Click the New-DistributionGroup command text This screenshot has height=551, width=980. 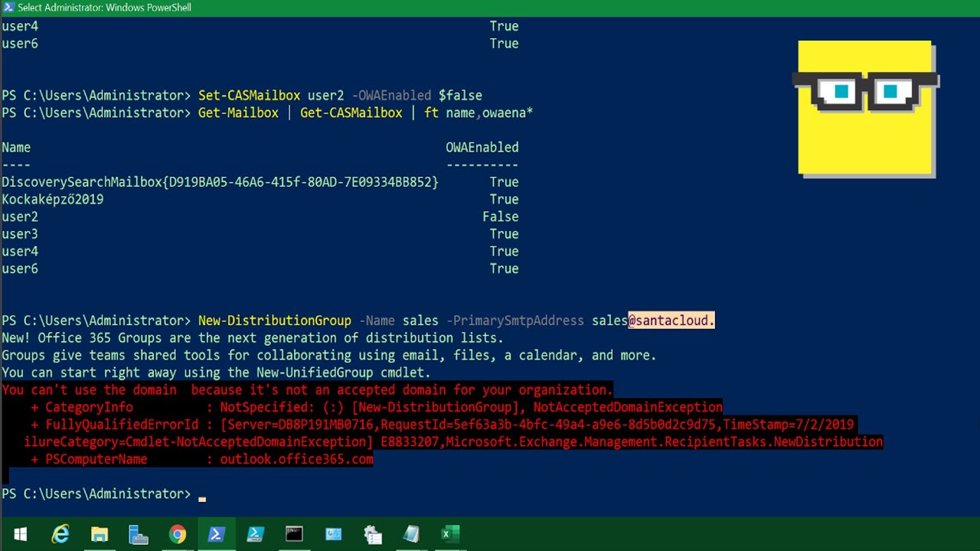pos(274,321)
